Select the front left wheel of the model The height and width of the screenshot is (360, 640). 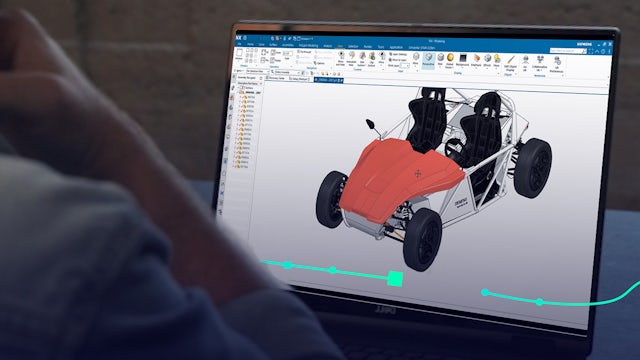[x=422, y=239]
